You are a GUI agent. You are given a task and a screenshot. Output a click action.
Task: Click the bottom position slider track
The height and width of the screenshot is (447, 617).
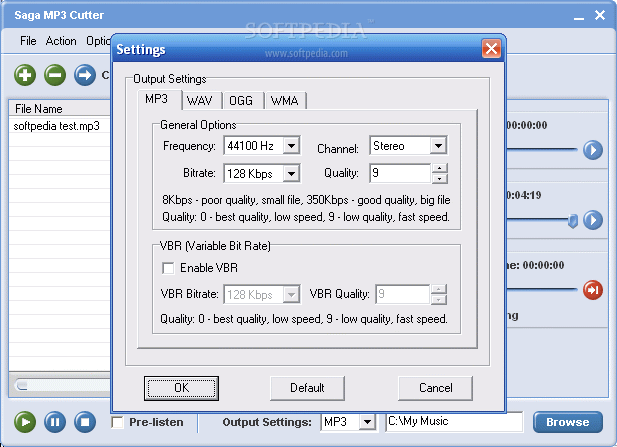541,289
